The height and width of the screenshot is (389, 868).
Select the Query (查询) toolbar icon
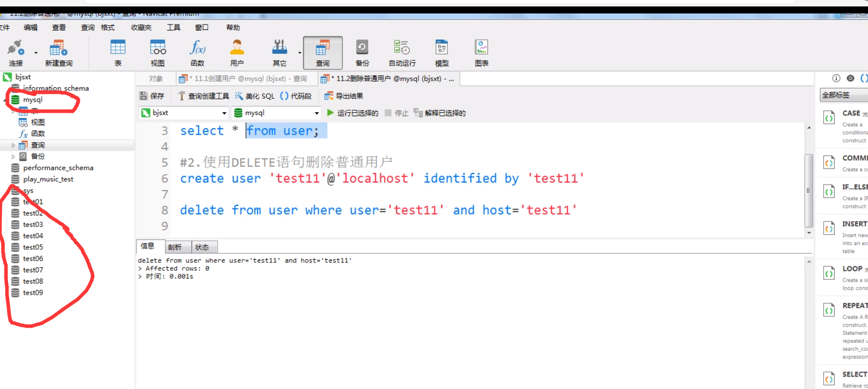click(323, 53)
